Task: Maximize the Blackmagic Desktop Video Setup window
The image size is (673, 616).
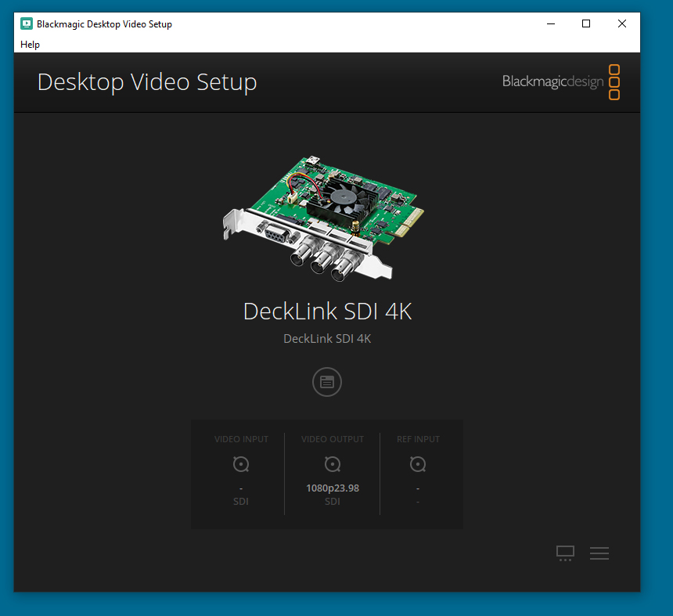Action: coord(586,24)
